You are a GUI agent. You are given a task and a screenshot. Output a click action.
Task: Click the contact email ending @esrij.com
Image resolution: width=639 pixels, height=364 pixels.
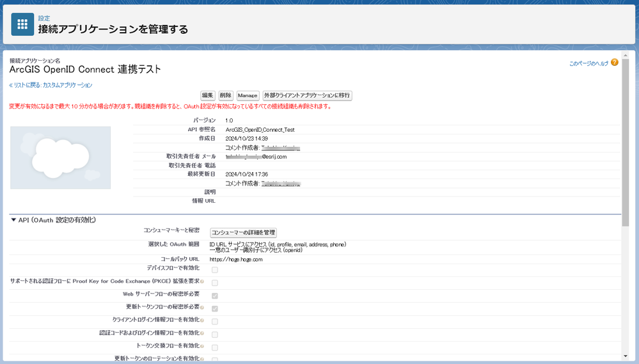(256, 157)
